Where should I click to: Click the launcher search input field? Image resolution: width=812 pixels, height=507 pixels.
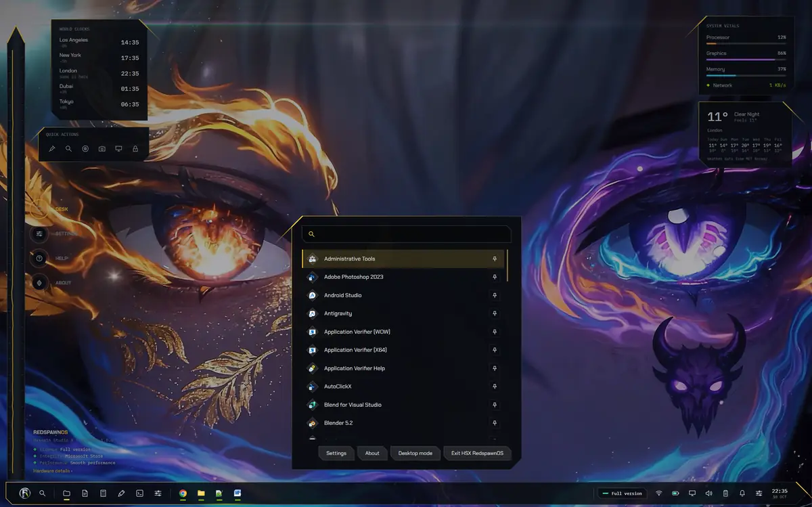coord(407,234)
